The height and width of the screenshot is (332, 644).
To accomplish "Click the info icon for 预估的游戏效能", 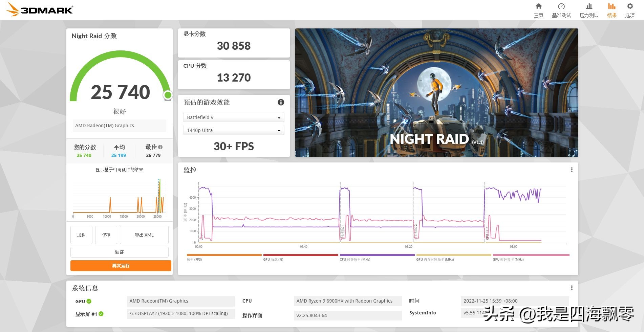I will coord(281,102).
